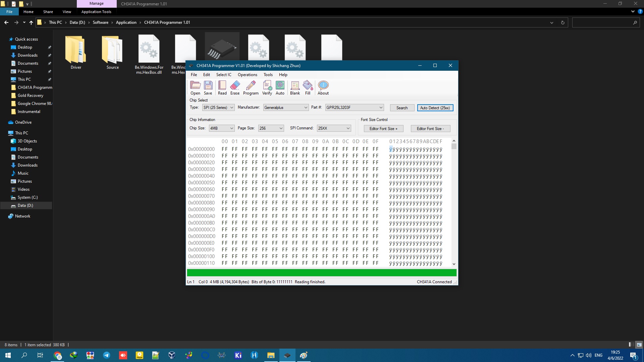Expand address bar history dropdown in Explorer

click(552, 22)
